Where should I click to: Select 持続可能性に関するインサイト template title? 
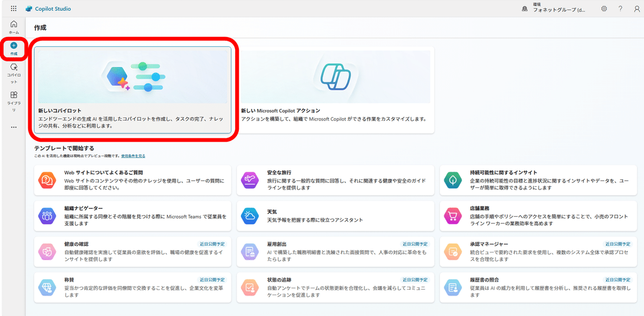coord(503,173)
